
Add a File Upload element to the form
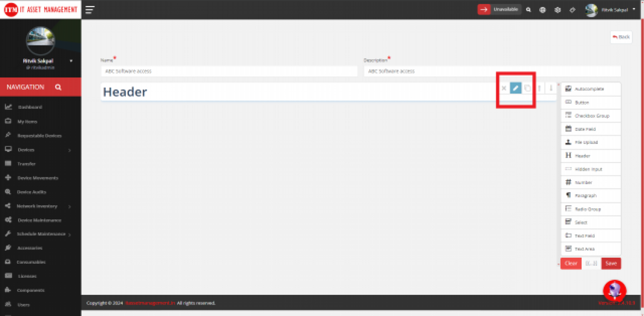(590, 142)
